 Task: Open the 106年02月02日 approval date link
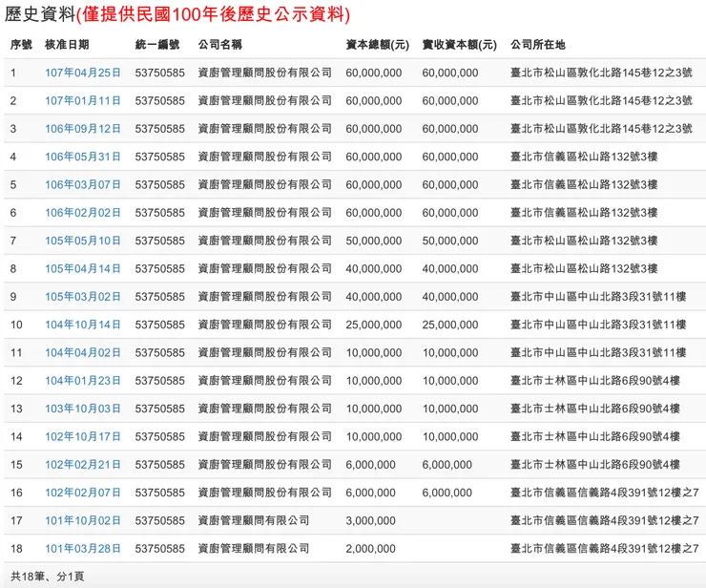pyautogui.click(x=83, y=212)
